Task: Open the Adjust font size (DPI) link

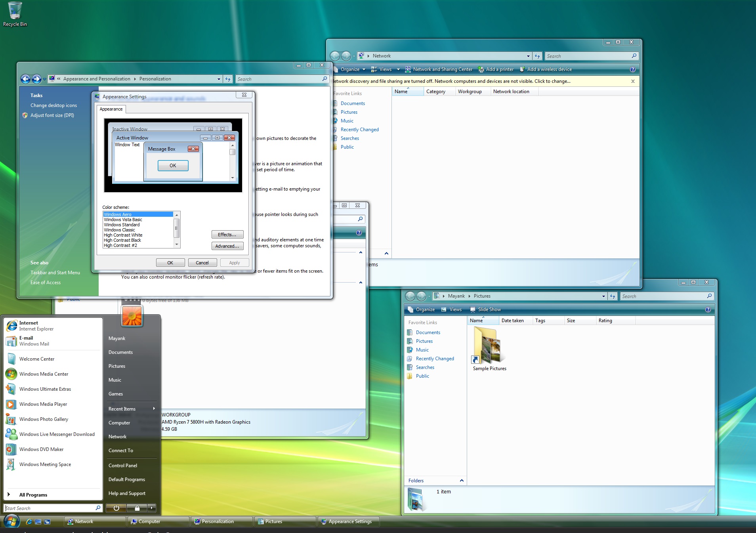Action: (x=52, y=115)
